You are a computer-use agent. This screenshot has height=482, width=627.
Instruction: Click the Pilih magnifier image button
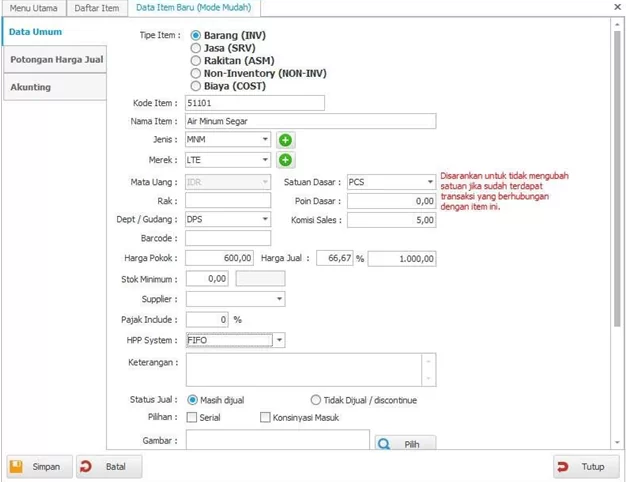tap(405, 443)
